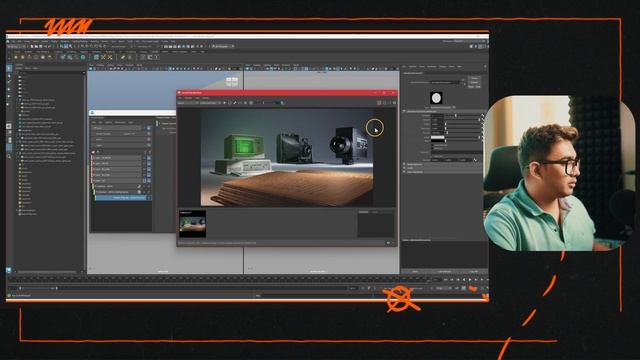Click Copy Tab button at Attribute Editor bottom
Image resolution: width=640 pixels, height=360 pixels.
(x=473, y=271)
